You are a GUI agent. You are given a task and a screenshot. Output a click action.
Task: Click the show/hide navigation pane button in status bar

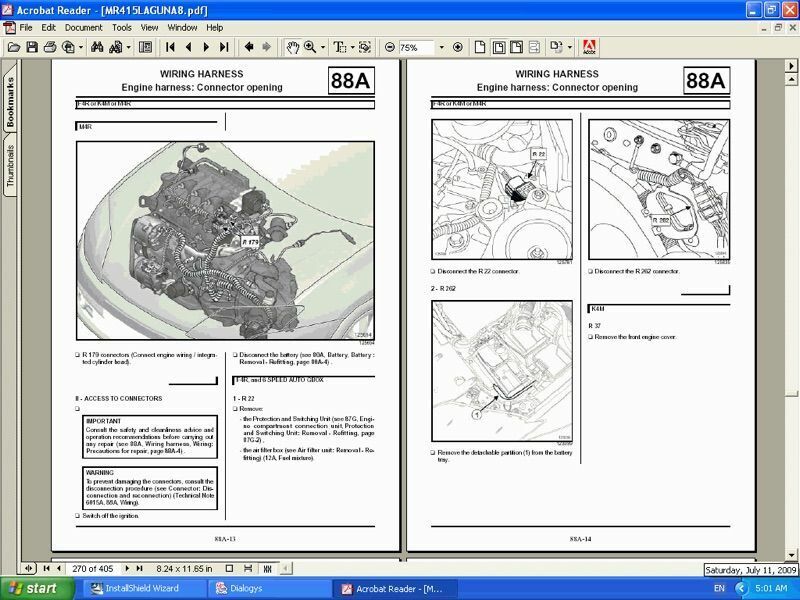29,568
